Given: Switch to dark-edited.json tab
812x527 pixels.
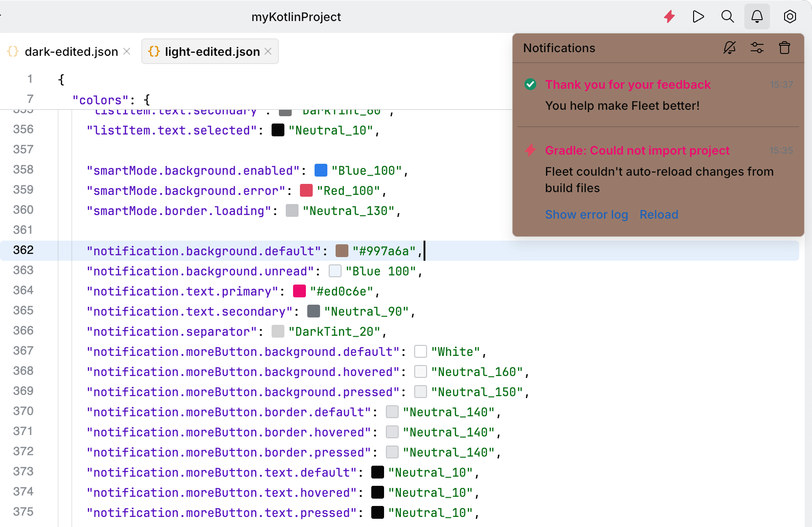Looking at the screenshot, I should 71,52.
